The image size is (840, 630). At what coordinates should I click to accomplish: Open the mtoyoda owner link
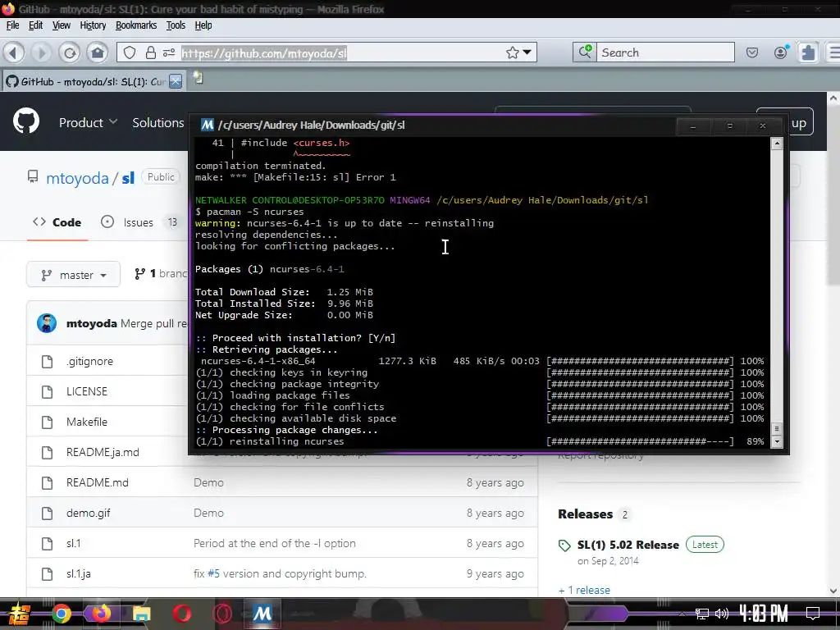(x=77, y=178)
